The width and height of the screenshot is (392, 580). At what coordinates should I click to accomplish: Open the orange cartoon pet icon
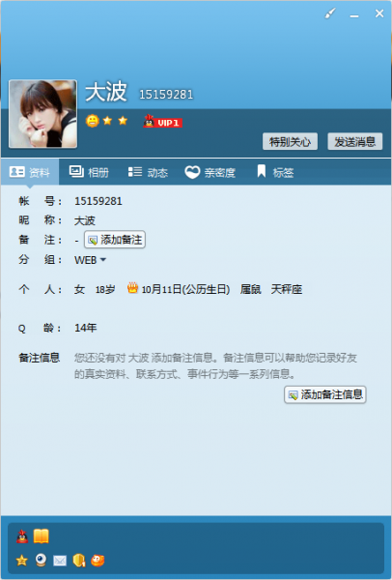[98, 561]
